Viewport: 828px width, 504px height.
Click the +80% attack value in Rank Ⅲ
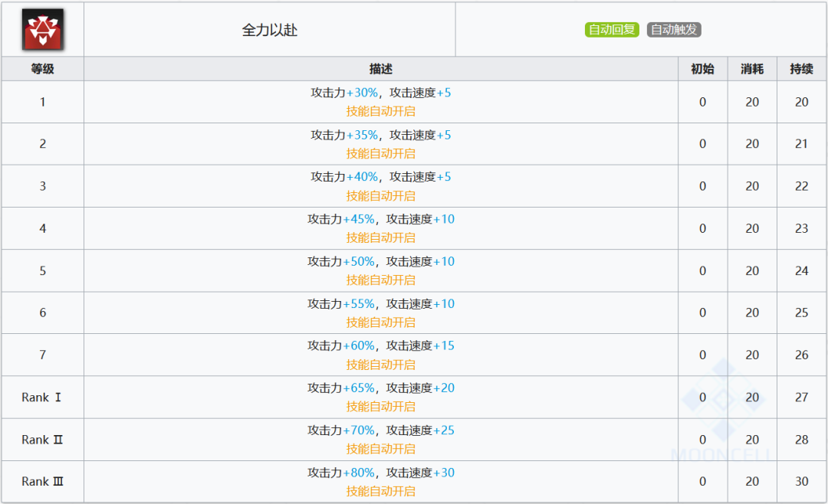coord(359,473)
